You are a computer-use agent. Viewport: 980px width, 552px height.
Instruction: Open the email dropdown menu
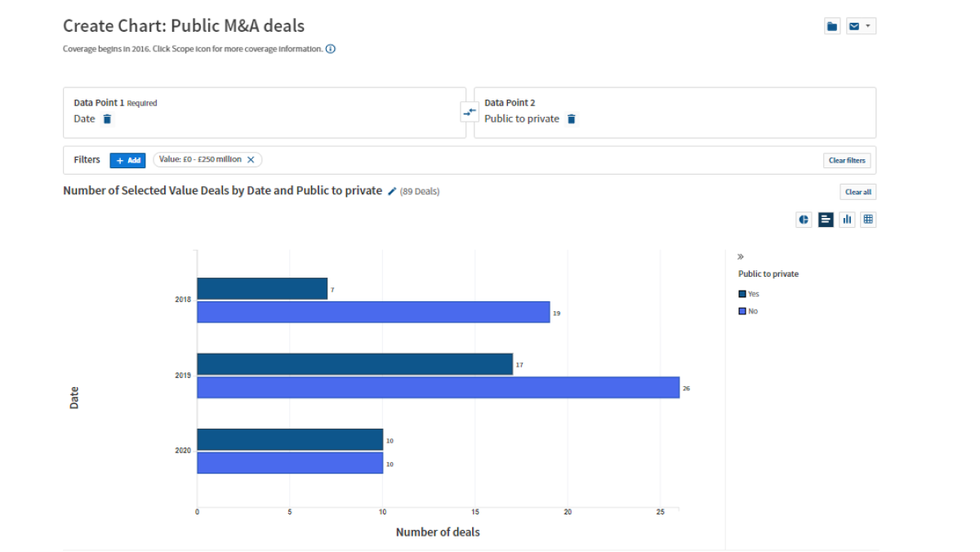click(861, 26)
